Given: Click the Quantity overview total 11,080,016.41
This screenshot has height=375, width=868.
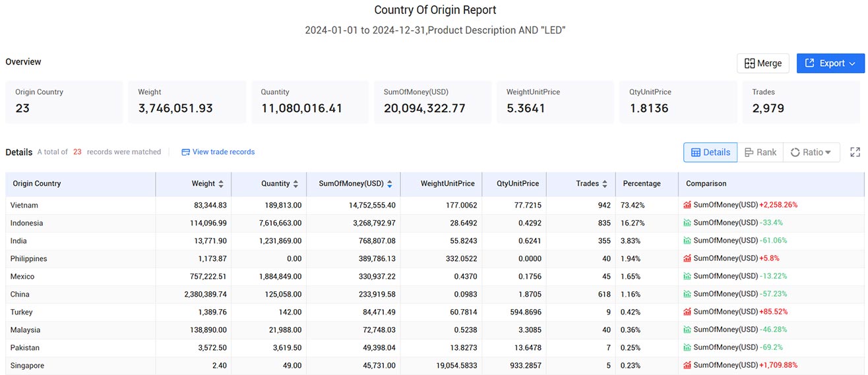Looking at the screenshot, I should pos(301,108).
